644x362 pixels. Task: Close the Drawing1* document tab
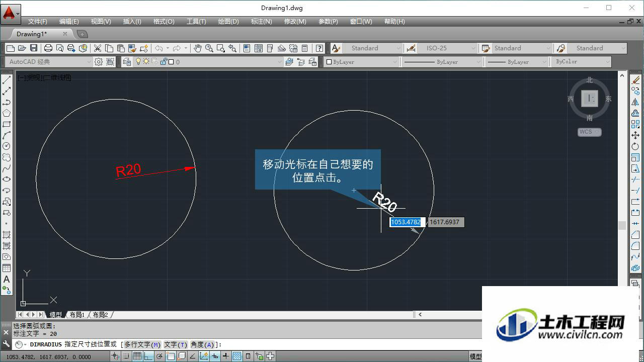(65, 34)
